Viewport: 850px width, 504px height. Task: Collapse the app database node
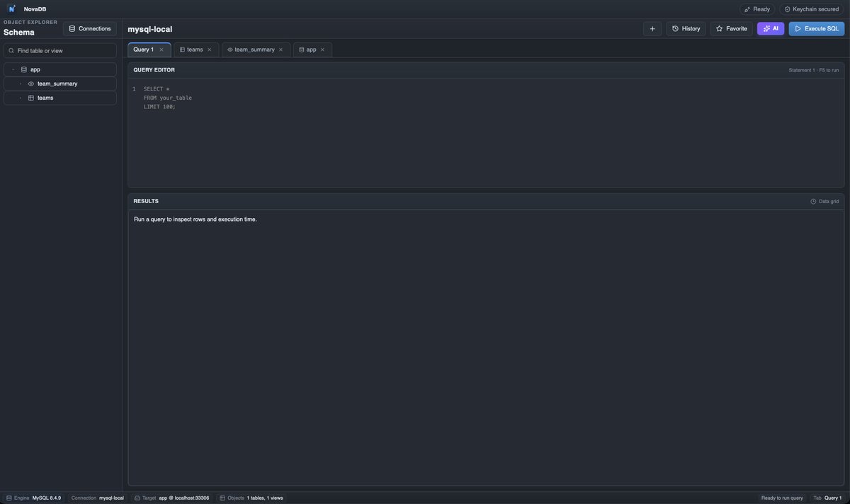click(13, 69)
